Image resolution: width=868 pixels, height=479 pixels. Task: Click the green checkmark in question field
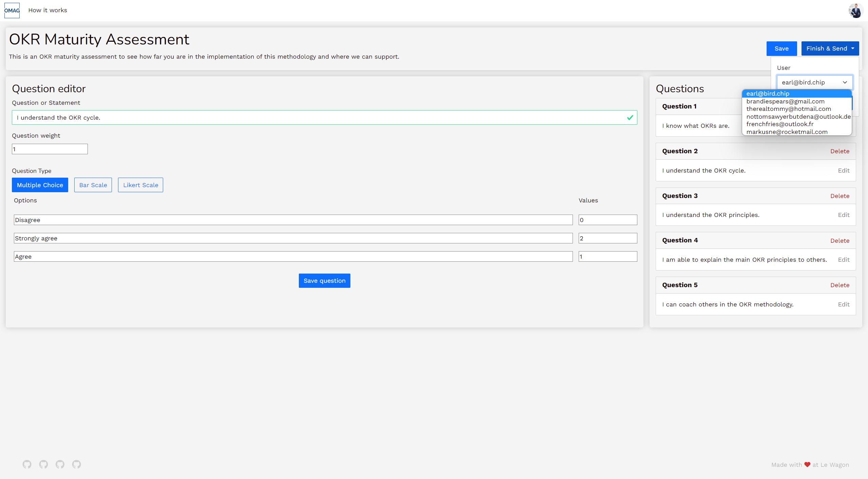(630, 117)
